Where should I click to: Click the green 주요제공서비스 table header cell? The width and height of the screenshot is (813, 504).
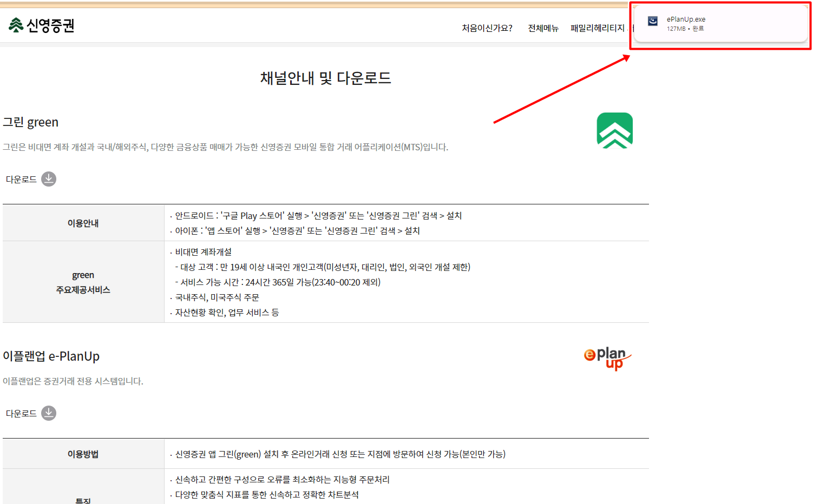pos(83,282)
